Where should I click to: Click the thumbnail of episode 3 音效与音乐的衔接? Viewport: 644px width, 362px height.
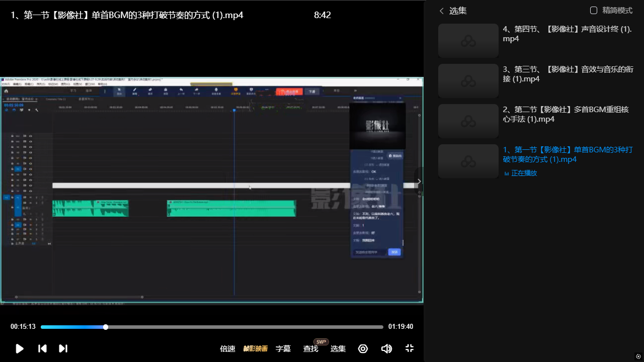468,80
